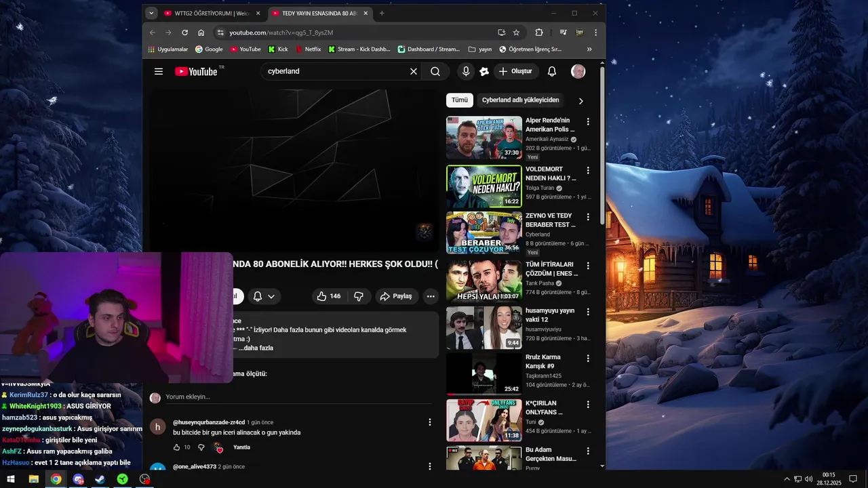Show more bookmarks chevron

(x=589, y=49)
